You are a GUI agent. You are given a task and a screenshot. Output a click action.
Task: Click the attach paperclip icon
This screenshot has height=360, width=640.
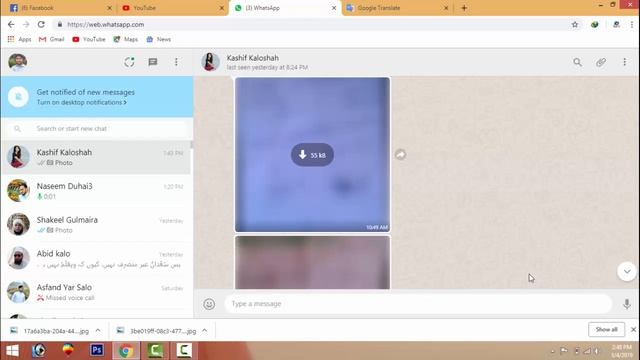[x=601, y=62]
